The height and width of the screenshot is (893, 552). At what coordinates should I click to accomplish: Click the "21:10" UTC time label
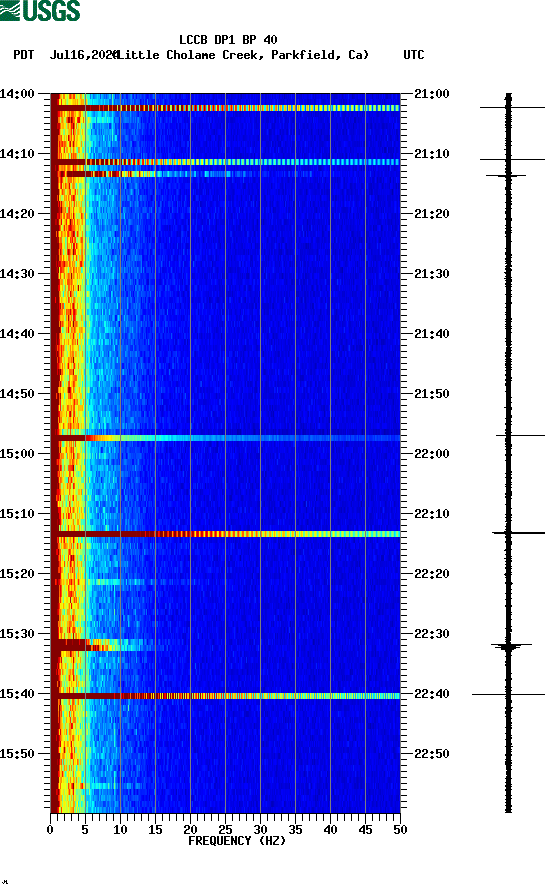[432, 154]
